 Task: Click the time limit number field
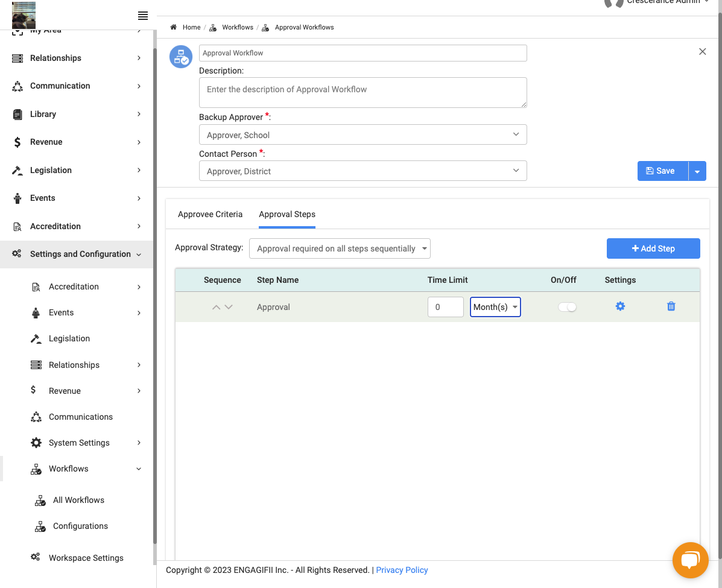pyautogui.click(x=445, y=307)
